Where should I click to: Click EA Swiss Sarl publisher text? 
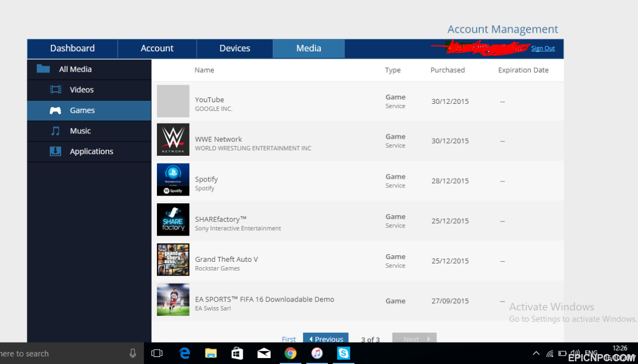point(213,308)
